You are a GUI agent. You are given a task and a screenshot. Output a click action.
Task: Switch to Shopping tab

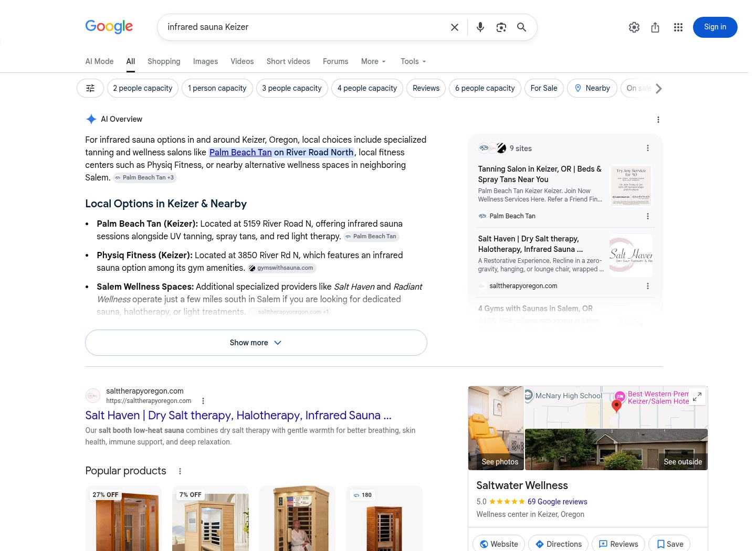coord(164,61)
